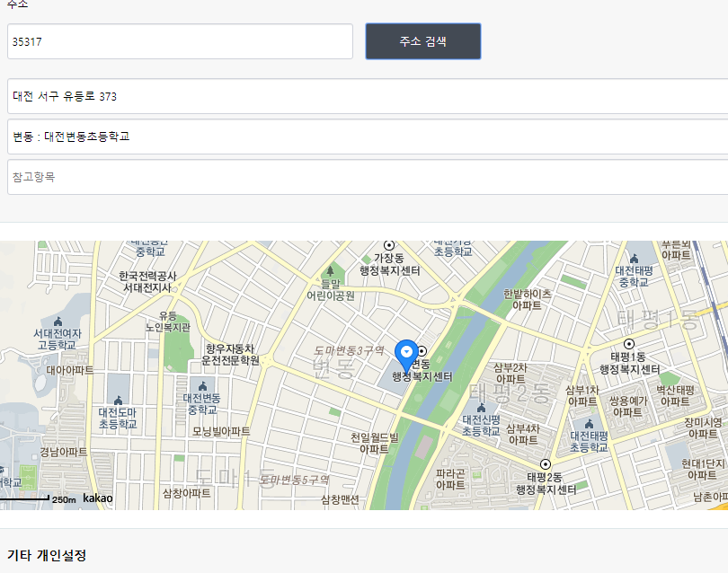Open the kakao logo link on map
The width and height of the screenshot is (728, 573).
coord(98,498)
